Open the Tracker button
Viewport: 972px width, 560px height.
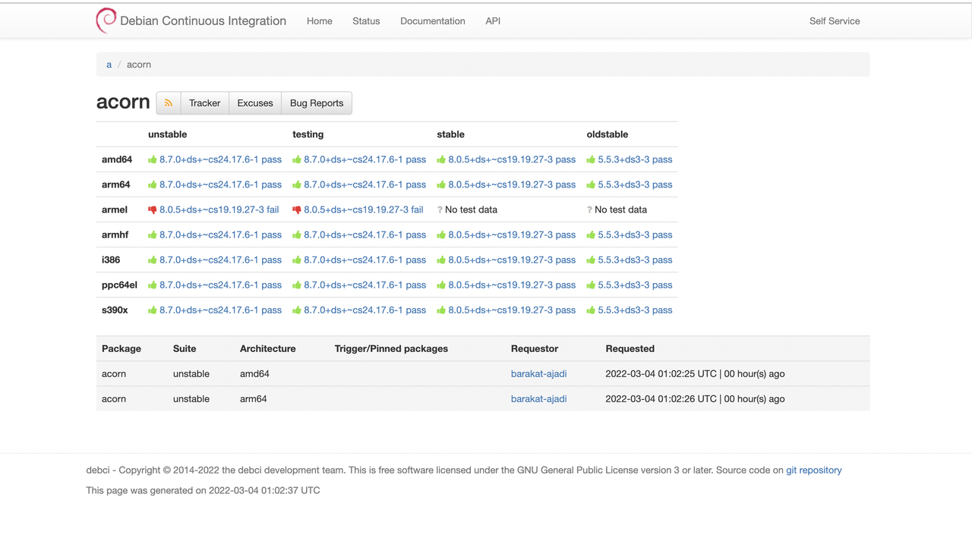(x=204, y=103)
